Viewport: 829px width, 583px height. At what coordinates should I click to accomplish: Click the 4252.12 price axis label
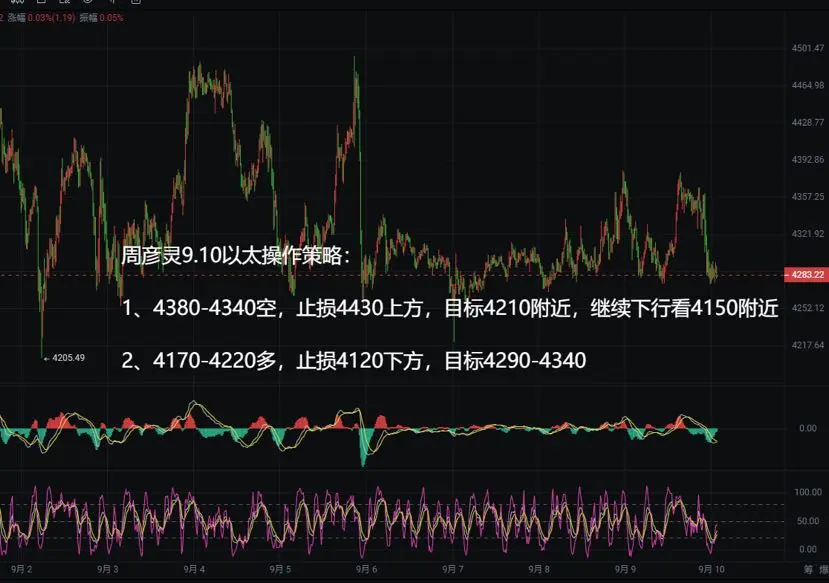[808, 308]
